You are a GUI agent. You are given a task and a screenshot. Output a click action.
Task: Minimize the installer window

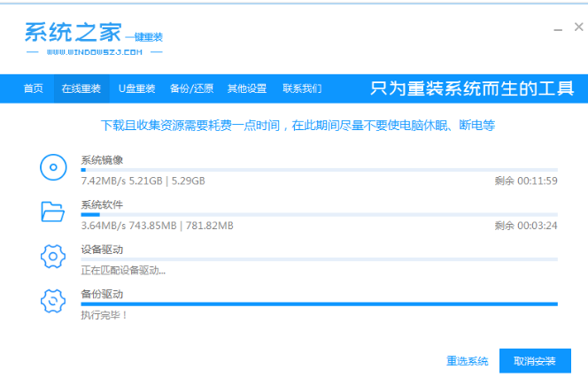click(556, 29)
